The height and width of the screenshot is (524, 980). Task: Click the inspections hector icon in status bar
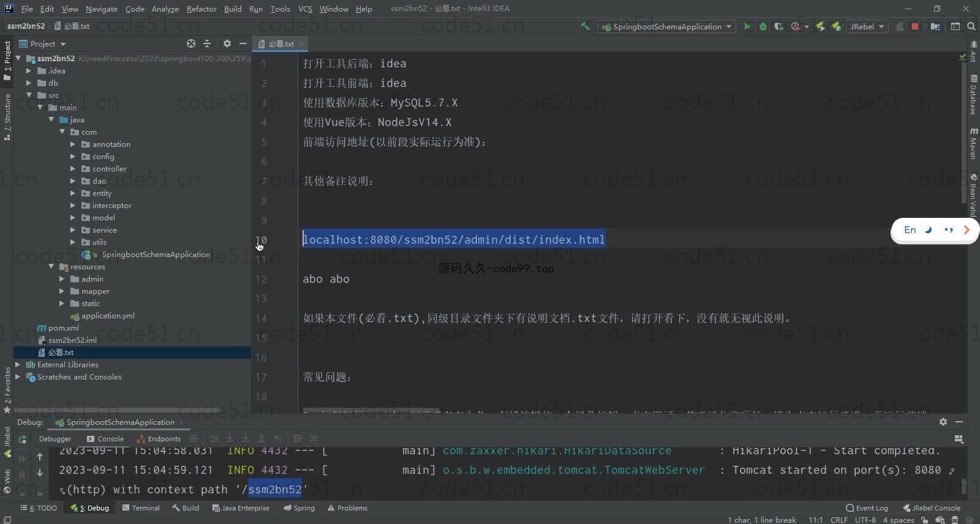(x=954, y=520)
